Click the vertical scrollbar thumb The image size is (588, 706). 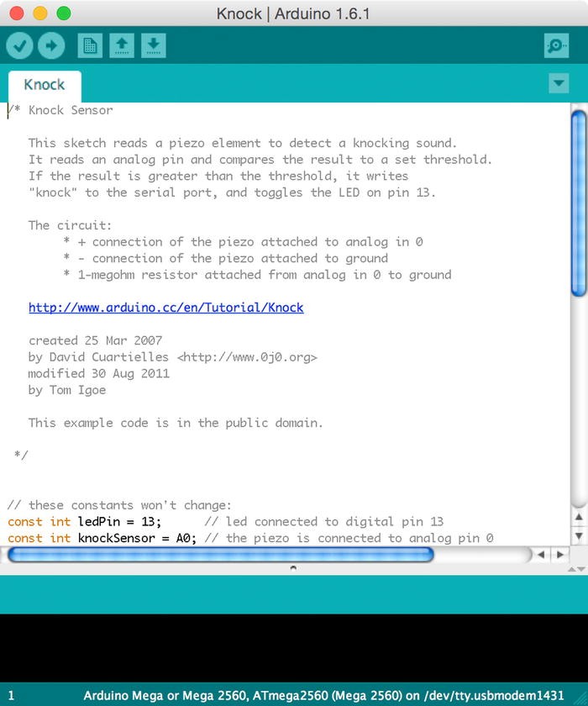[x=579, y=203]
